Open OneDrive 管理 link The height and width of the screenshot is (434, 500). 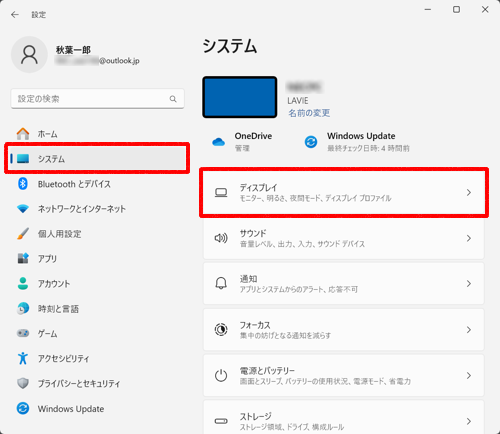242,148
